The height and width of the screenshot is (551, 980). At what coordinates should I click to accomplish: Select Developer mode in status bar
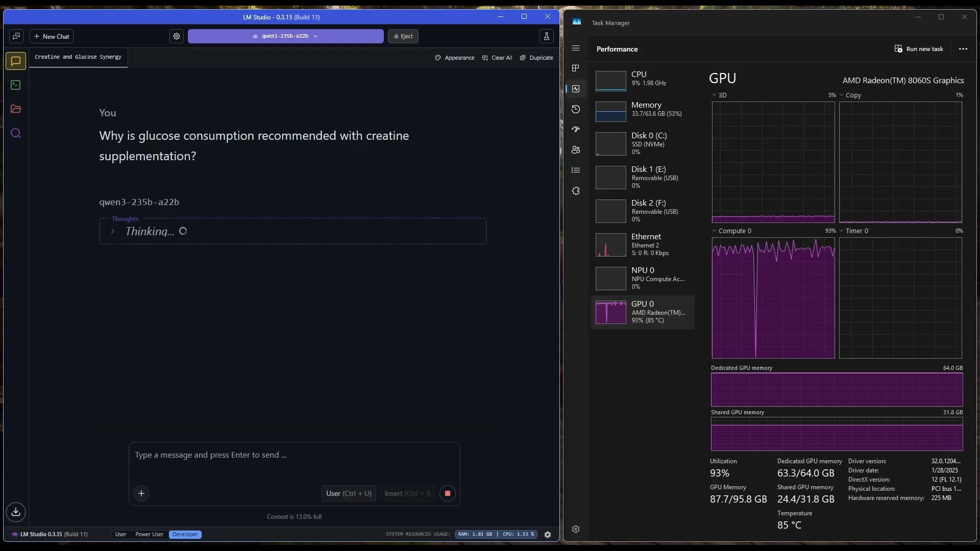185,535
